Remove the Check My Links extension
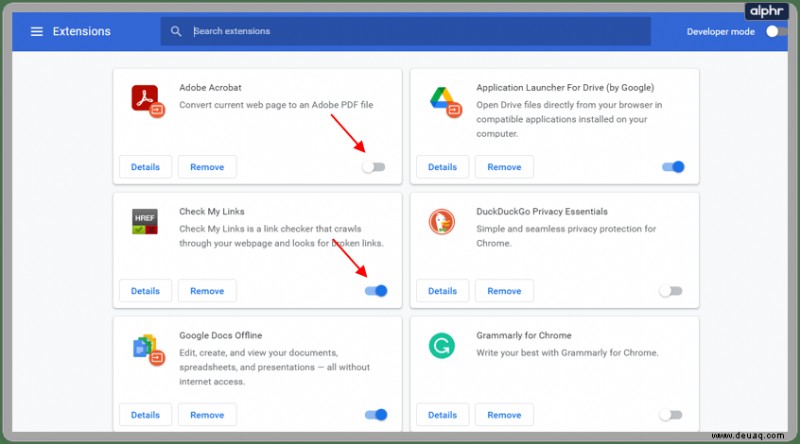The width and height of the screenshot is (800, 444). pos(207,291)
